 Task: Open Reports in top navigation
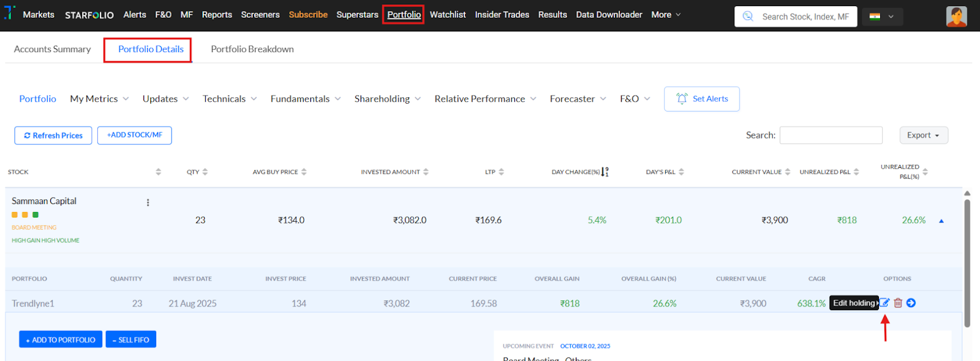[x=217, y=15]
